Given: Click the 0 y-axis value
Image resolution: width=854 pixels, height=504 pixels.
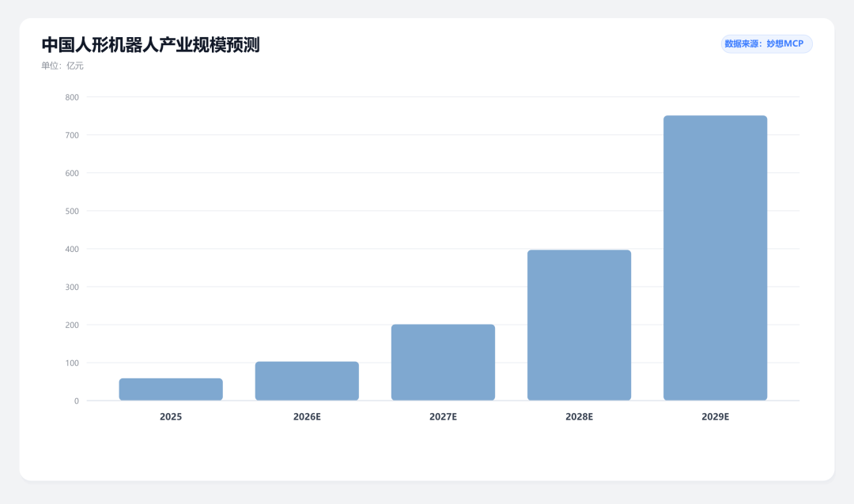Looking at the screenshot, I should (x=76, y=401).
